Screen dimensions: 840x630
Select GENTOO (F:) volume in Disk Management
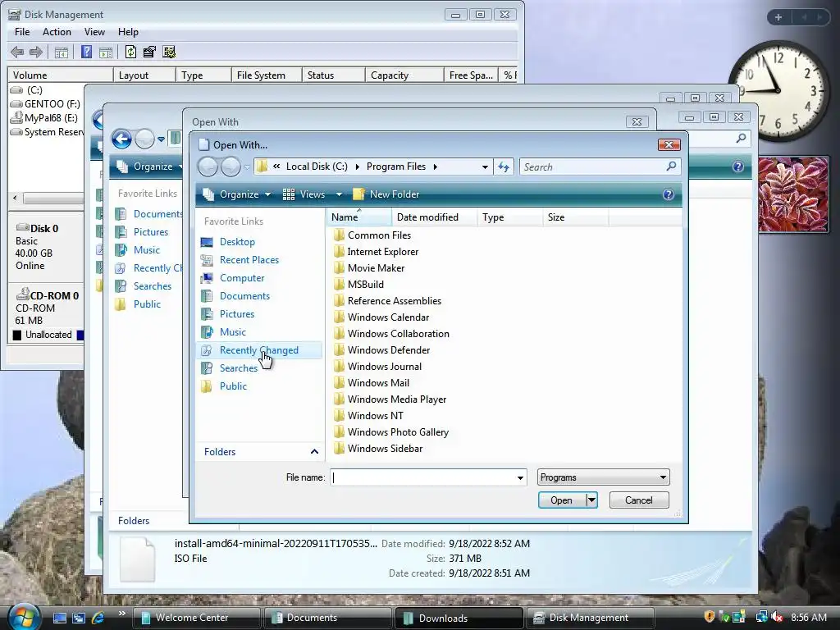46,104
